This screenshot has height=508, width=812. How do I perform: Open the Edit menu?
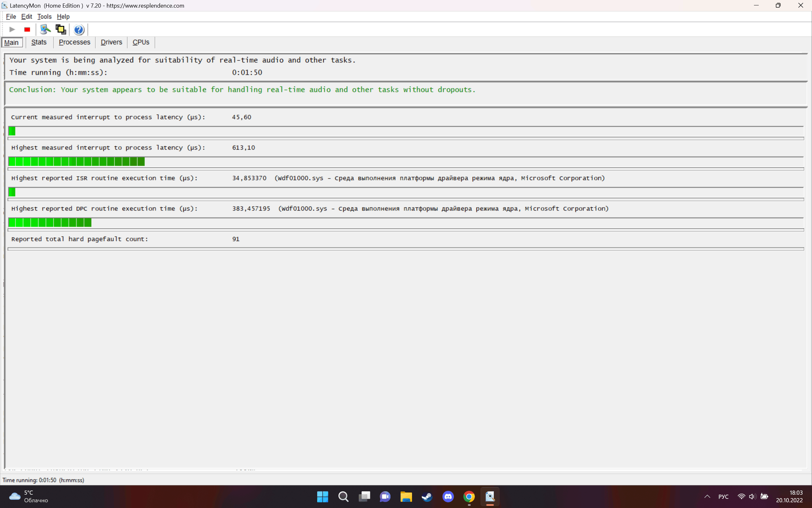click(x=27, y=17)
